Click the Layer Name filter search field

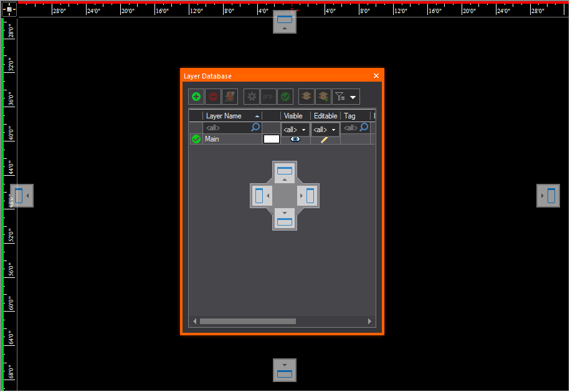(x=227, y=128)
